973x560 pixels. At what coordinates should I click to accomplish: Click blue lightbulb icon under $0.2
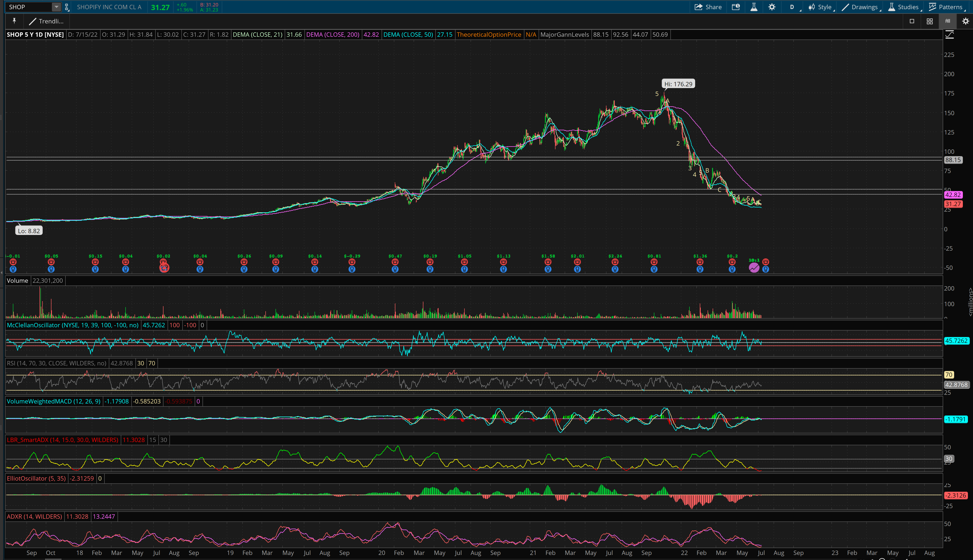click(x=732, y=269)
